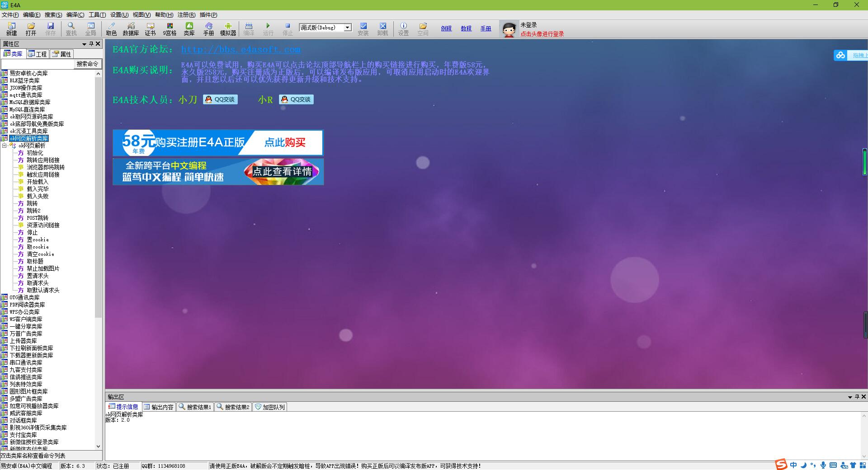
Task: Open the 编译(C) menu
Action: click(x=75, y=15)
